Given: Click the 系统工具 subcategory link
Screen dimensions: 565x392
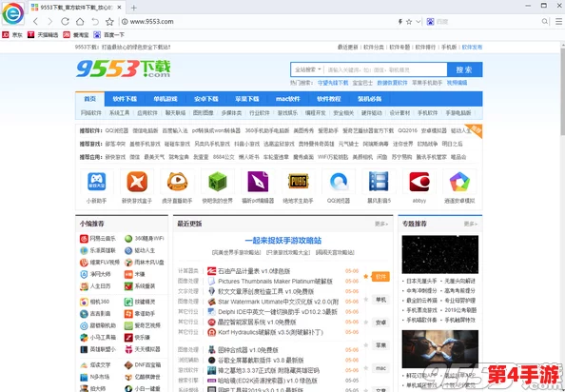Looking at the screenshot, I should point(119,113).
